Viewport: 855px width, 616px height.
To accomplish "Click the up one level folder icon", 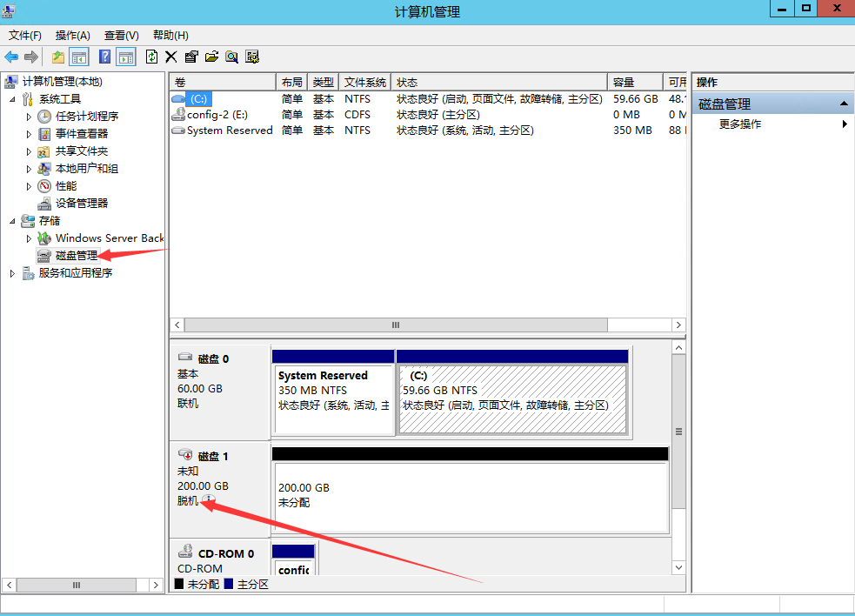I will (58, 57).
